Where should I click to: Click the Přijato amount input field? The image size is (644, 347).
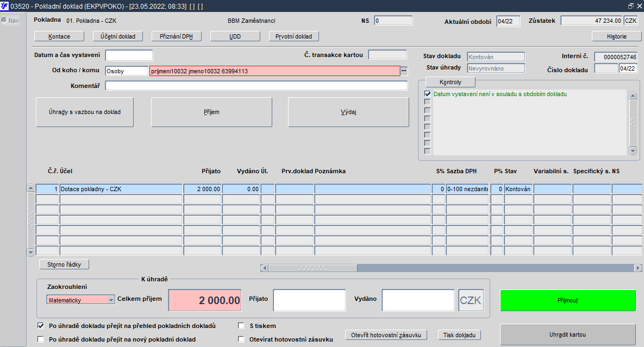point(309,300)
